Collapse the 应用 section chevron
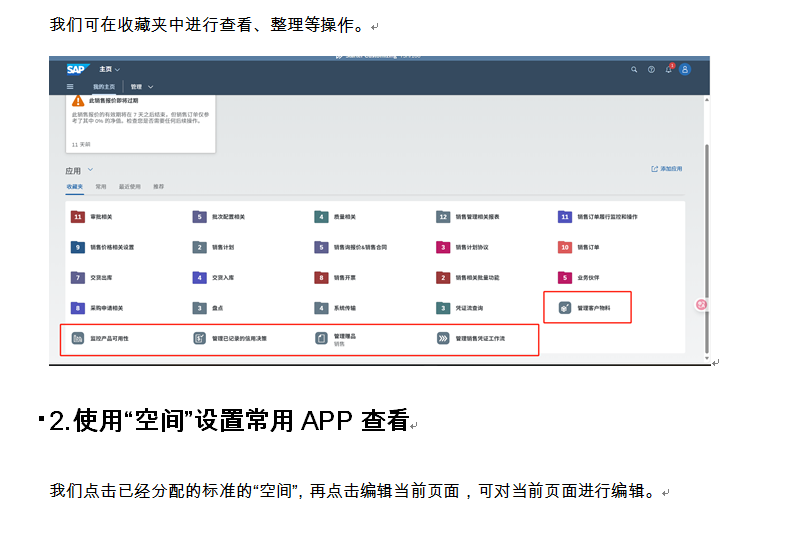 coord(90,171)
